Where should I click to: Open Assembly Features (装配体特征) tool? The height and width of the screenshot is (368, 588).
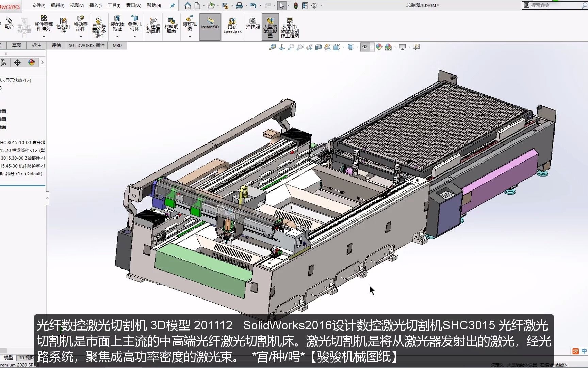pyautogui.click(x=117, y=23)
